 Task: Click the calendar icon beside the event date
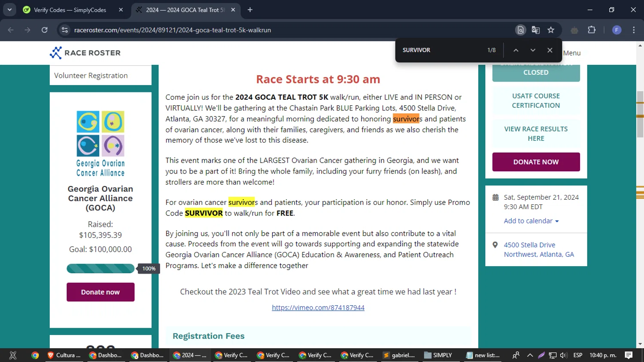(x=495, y=198)
